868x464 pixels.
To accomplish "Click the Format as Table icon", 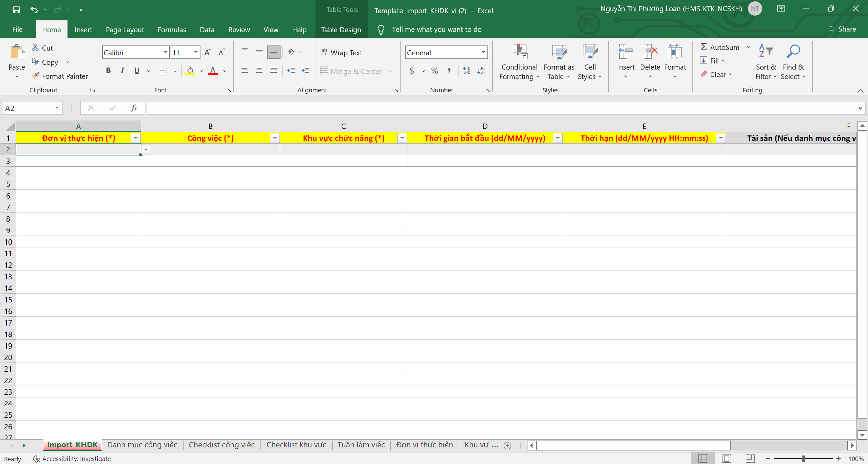I will pyautogui.click(x=559, y=52).
